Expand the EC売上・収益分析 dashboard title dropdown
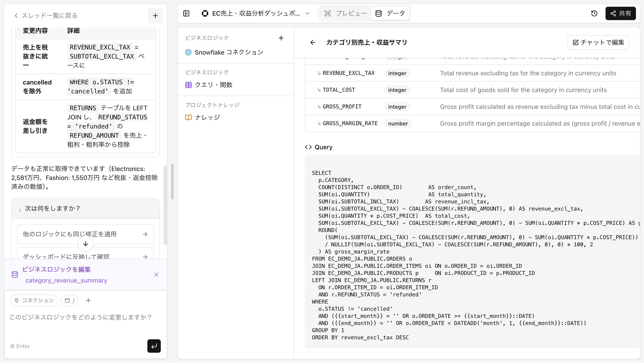Image resolution: width=644 pixels, height=363 pixels. (x=307, y=13)
